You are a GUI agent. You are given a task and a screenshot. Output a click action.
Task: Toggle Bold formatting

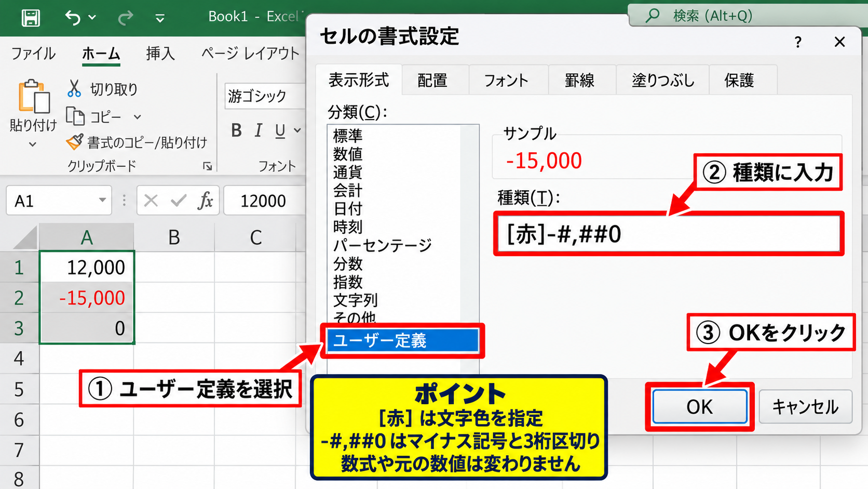click(x=236, y=130)
